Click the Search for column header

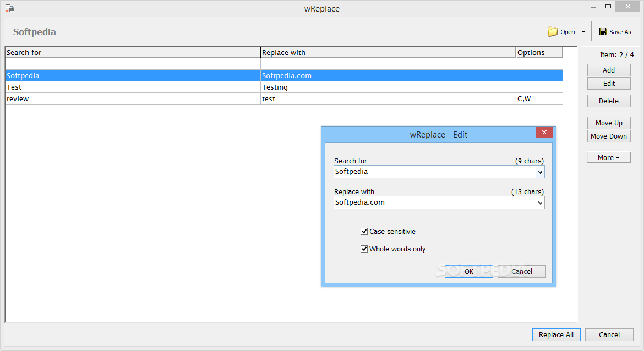point(133,53)
